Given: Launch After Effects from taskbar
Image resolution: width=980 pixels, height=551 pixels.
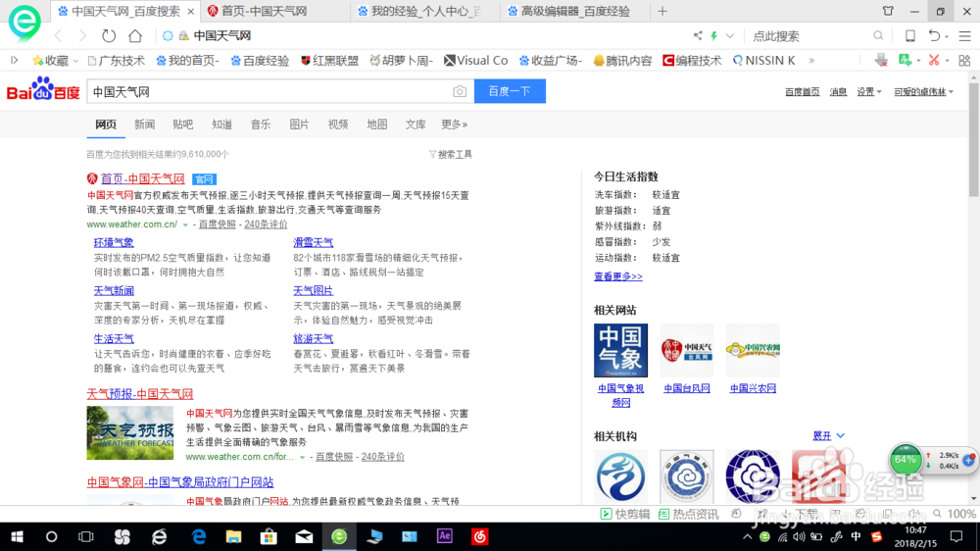Looking at the screenshot, I should pos(444,536).
